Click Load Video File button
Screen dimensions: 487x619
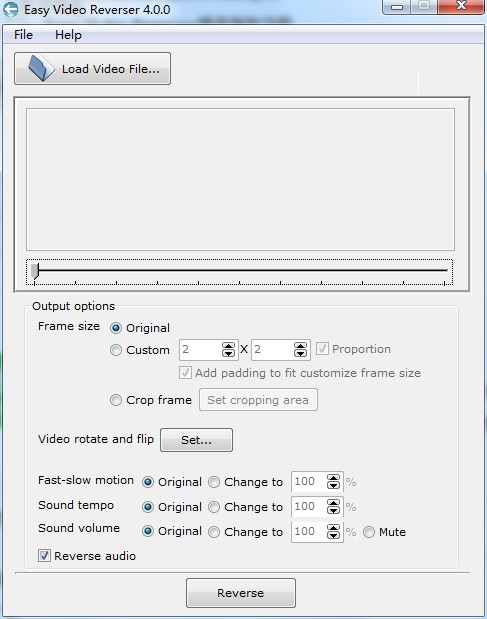(92, 69)
